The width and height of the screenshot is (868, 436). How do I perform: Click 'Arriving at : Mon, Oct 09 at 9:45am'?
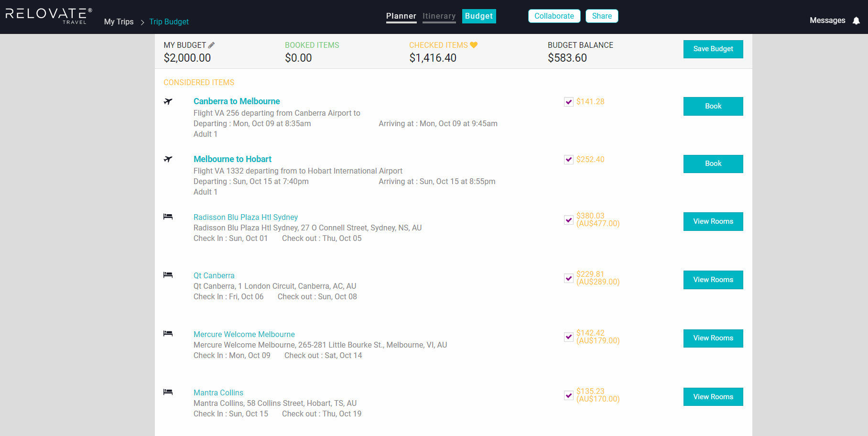click(438, 123)
